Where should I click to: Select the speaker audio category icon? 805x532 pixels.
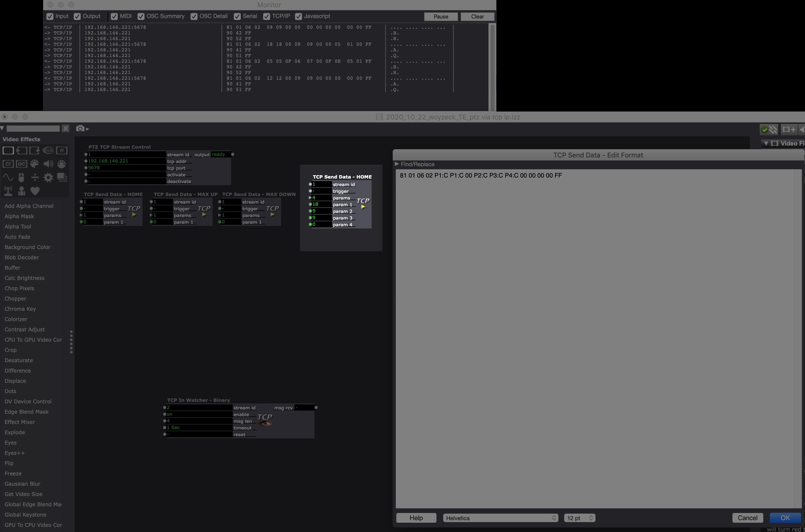tap(48, 164)
